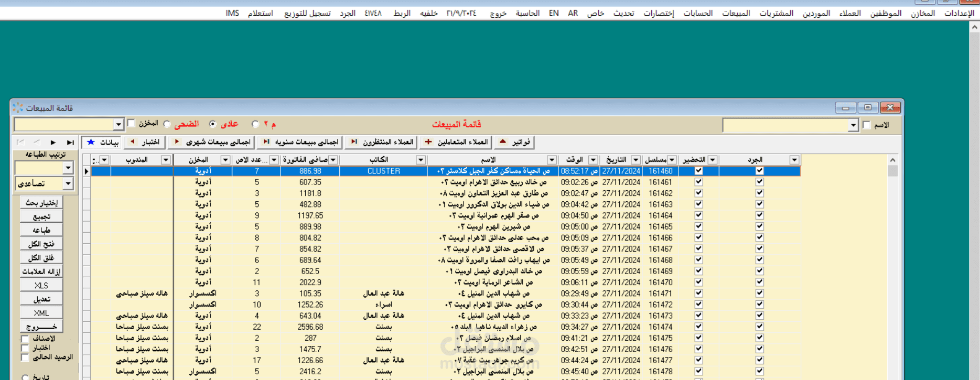Open the الكاتب column filter arrow
This screenshot has width=980, height=380.
(421, 160)
